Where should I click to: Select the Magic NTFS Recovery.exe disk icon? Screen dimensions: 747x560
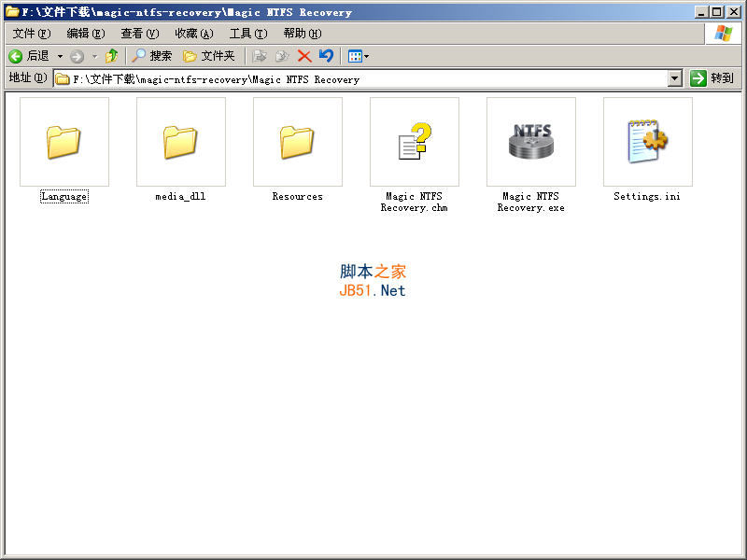531,141
